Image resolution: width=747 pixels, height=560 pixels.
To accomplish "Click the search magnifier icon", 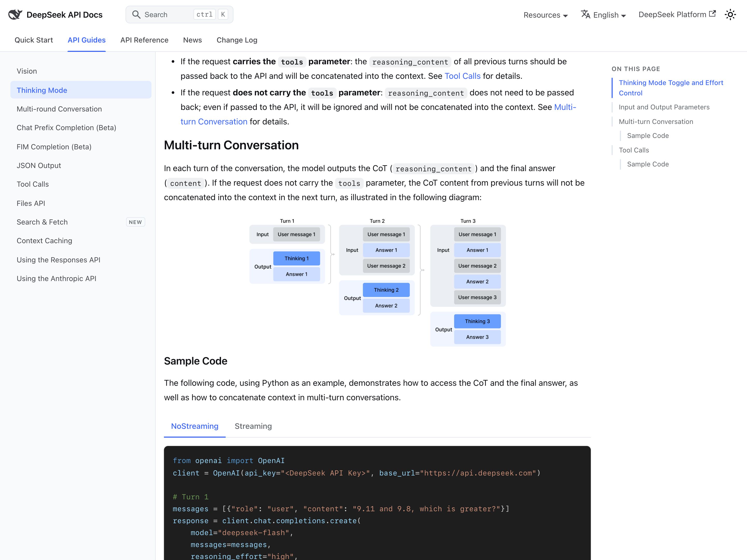I will [x=136, y=15].
